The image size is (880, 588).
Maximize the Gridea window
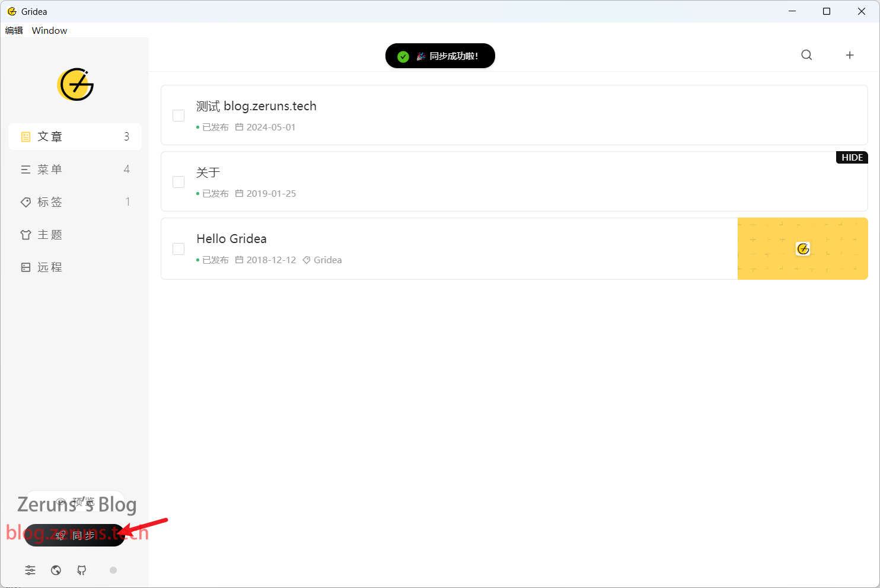[827, 11]
